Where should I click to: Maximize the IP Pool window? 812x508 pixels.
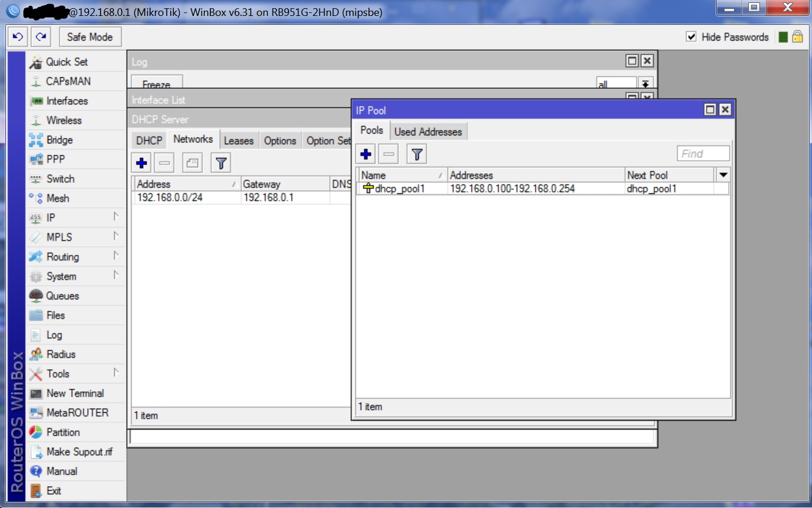click(710, 110)
